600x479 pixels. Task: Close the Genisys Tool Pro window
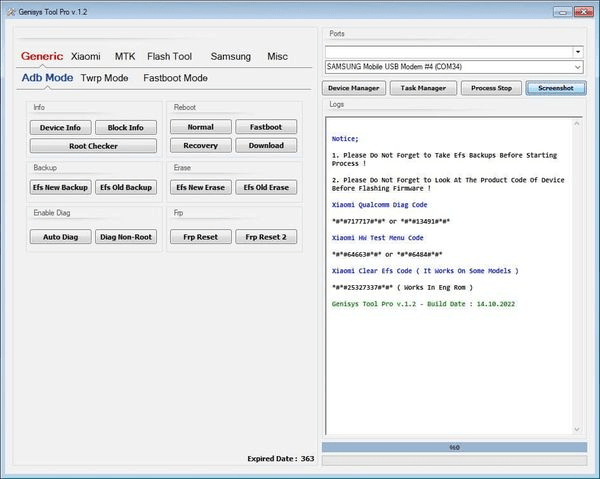584,12
